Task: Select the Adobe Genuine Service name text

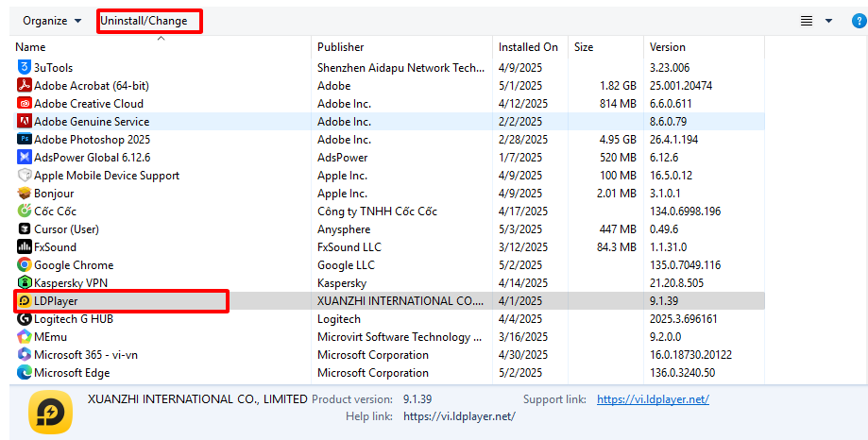Action: (x=92, y=122)
